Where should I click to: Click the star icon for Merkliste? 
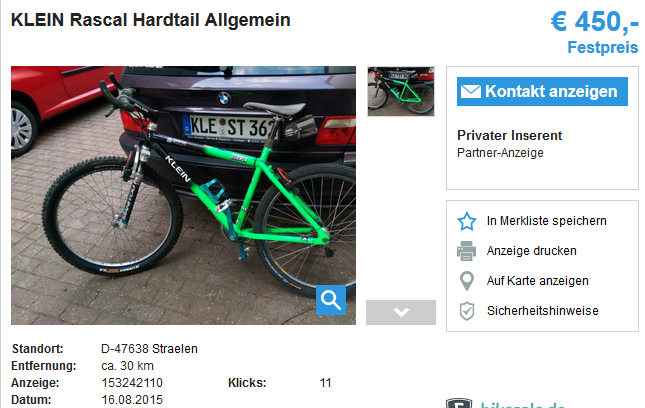(467, 221)
